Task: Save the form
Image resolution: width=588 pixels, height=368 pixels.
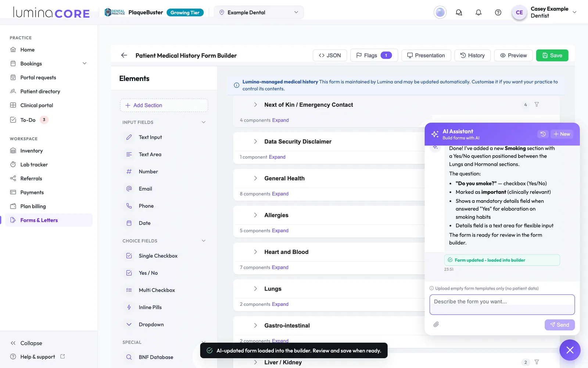Action: (x=552, y=55)
